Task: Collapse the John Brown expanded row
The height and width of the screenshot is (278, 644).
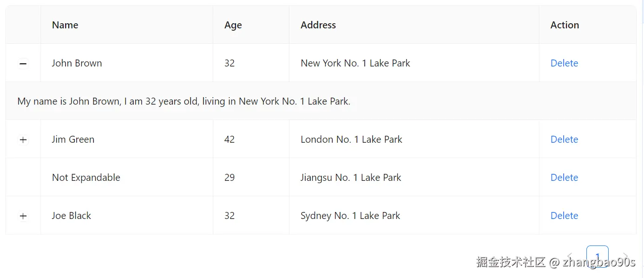Action: click(x=23, y=64)
